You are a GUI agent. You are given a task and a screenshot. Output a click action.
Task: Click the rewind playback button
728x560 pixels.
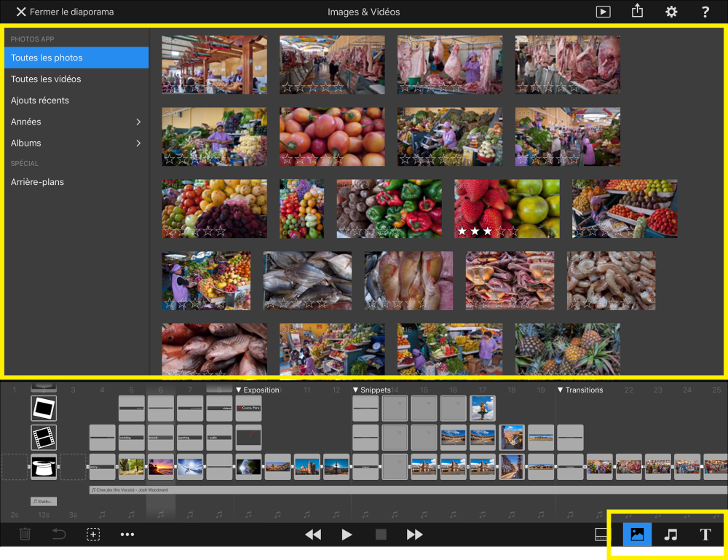pyautogui.click(x=313, y=535)
